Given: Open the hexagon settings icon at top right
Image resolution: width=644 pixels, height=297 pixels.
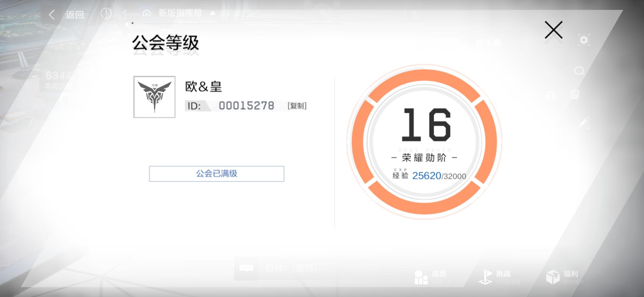Looking at the screenshot, I should pyautogui.click(x=583, y=40).
